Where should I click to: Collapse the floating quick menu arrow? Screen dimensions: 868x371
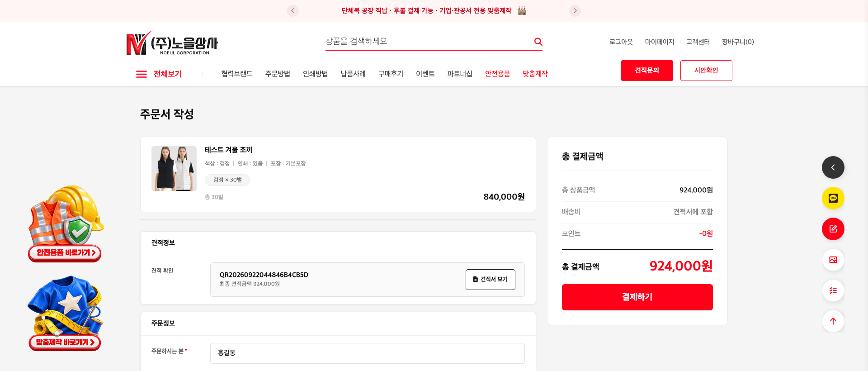click(x=833, y=167)
